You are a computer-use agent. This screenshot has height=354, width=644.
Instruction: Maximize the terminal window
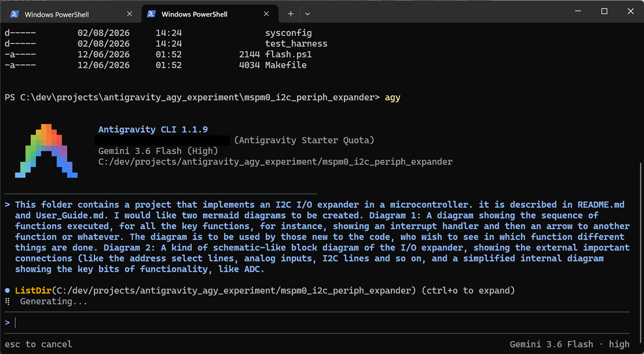click(604, 11)
